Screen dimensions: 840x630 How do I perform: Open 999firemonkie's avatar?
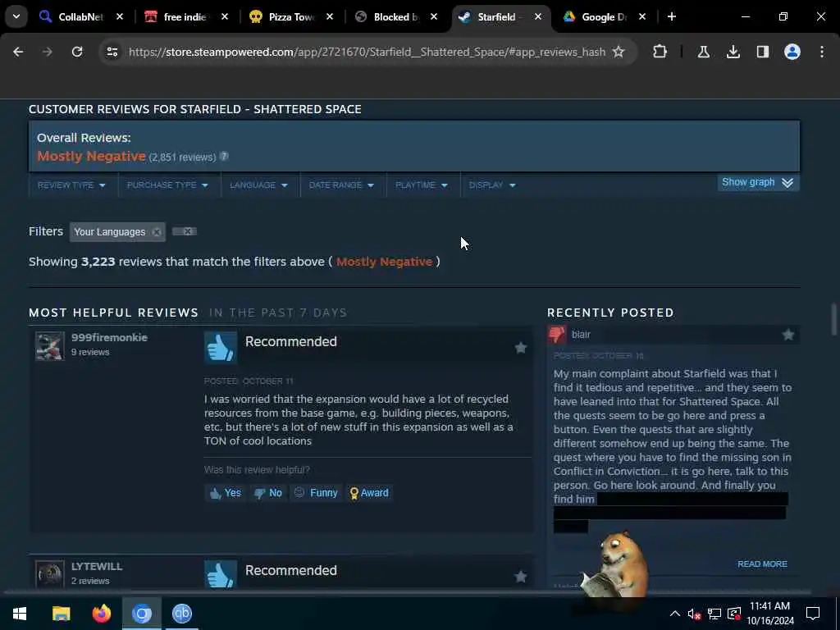pos(50,346)
